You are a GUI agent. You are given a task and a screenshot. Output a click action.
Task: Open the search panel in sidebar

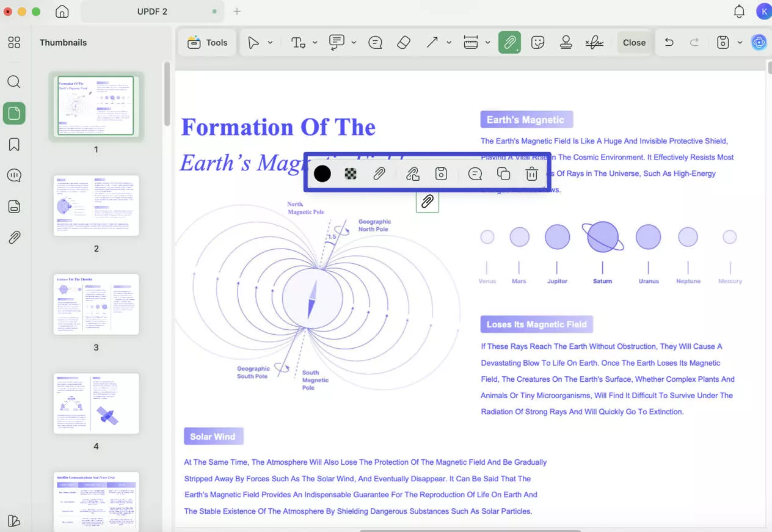coord(14,82)
